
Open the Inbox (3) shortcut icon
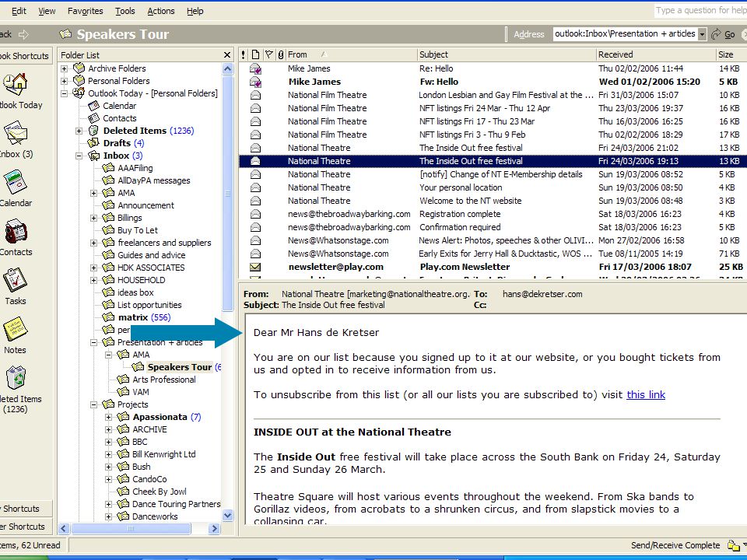pos(16,133)
